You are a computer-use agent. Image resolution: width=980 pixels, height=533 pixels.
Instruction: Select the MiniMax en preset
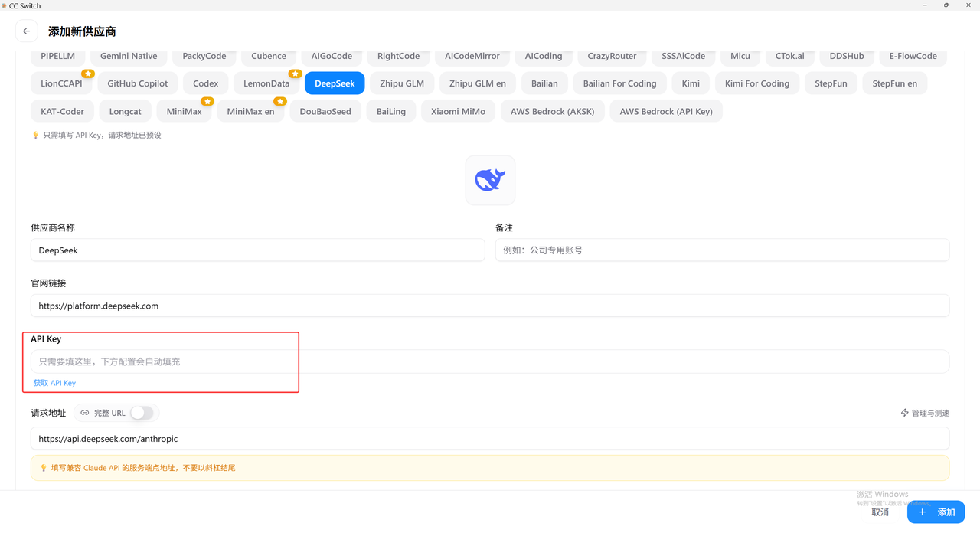251,111
